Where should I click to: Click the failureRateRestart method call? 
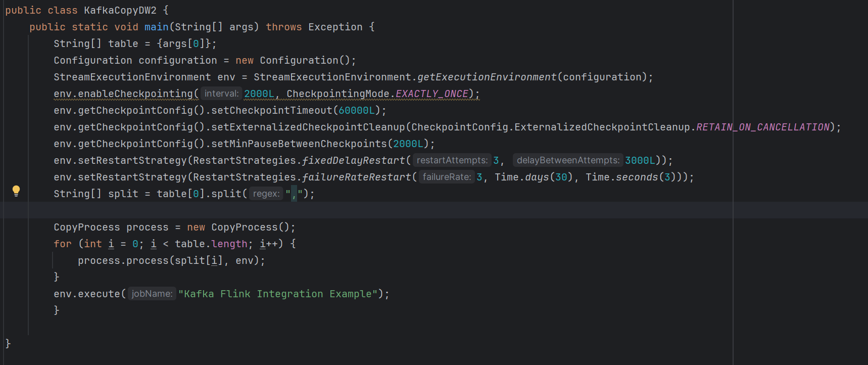click(x=357, y=177)
